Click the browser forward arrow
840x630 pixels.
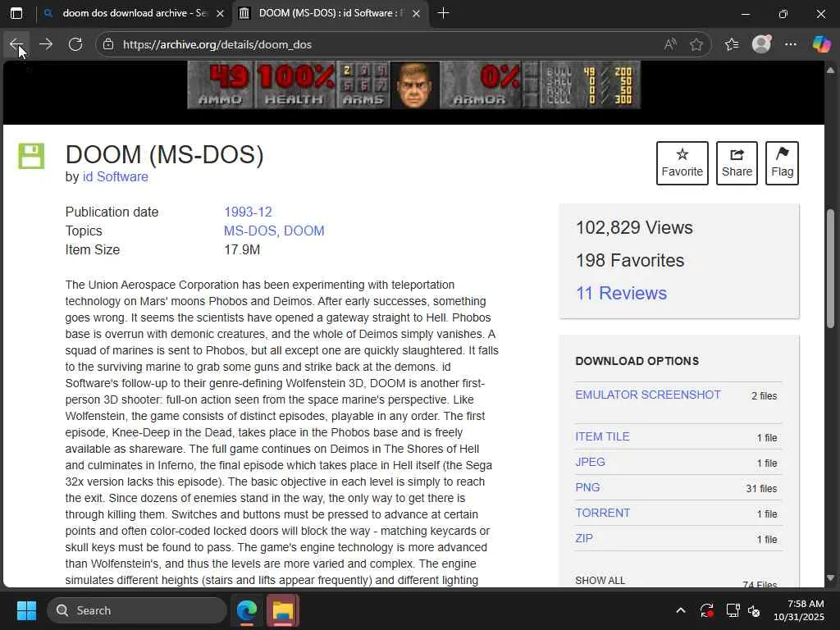tap(46, 44)
